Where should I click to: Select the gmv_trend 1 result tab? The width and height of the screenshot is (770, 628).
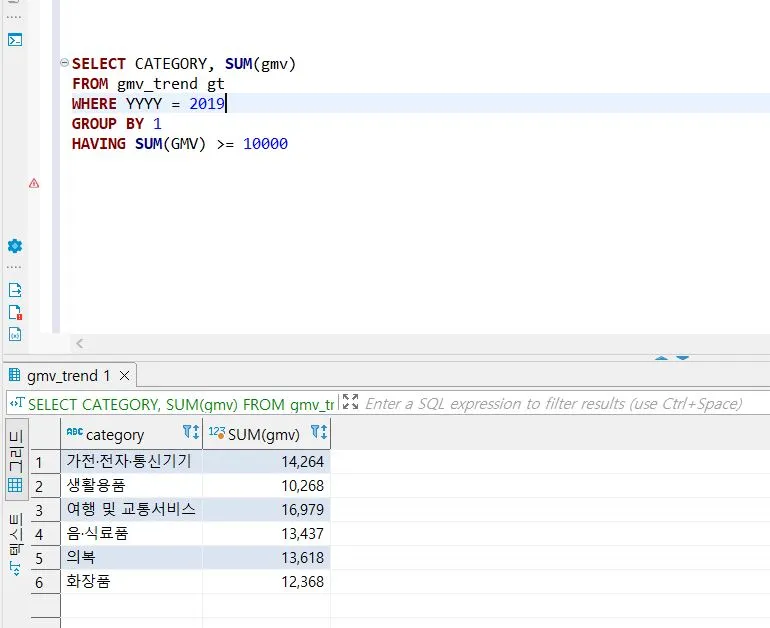(68, 376)
